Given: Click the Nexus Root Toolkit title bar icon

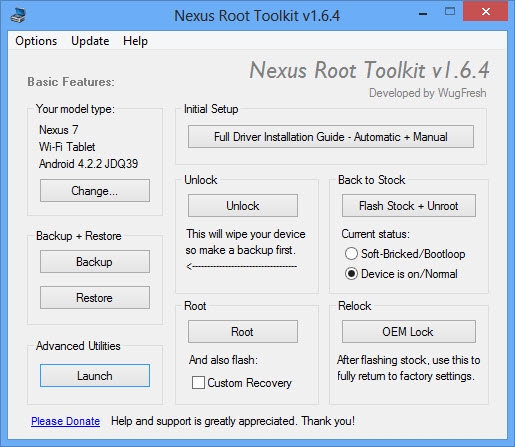Looking at the screenshot, I should (18, 15).
